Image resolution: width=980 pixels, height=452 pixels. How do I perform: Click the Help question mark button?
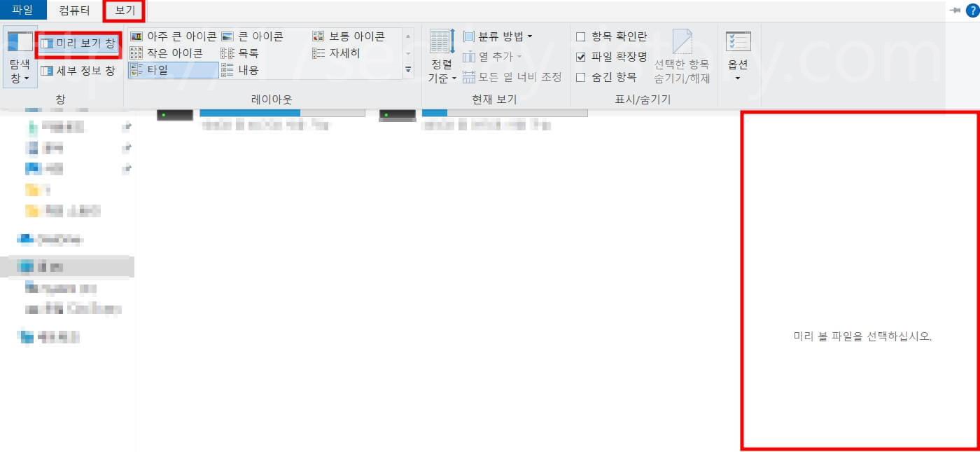click(x=972, y=11)
